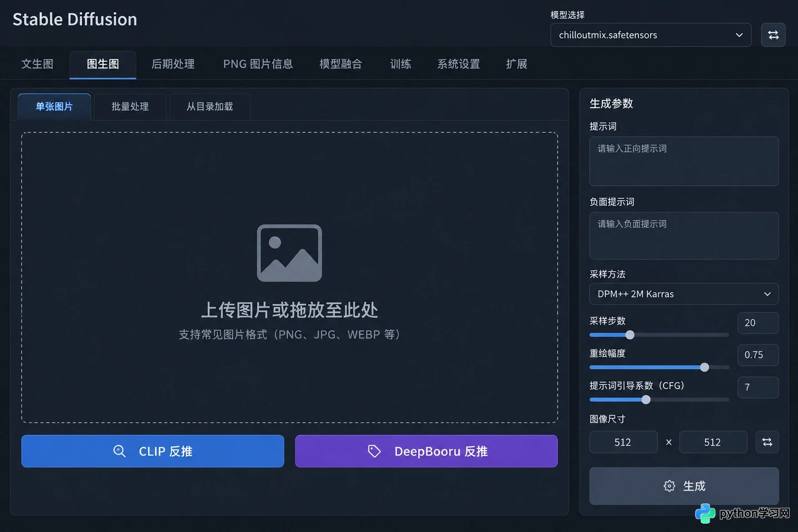Screen dimensions: 798x532
Task: Click the image width field 512
Action: pyautogui.click(x=623, y=442)
